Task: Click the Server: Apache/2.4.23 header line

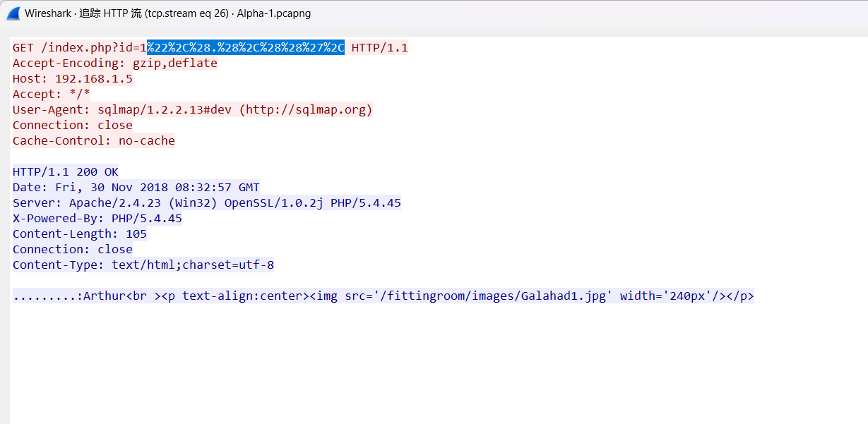Action: click(207, 203)
